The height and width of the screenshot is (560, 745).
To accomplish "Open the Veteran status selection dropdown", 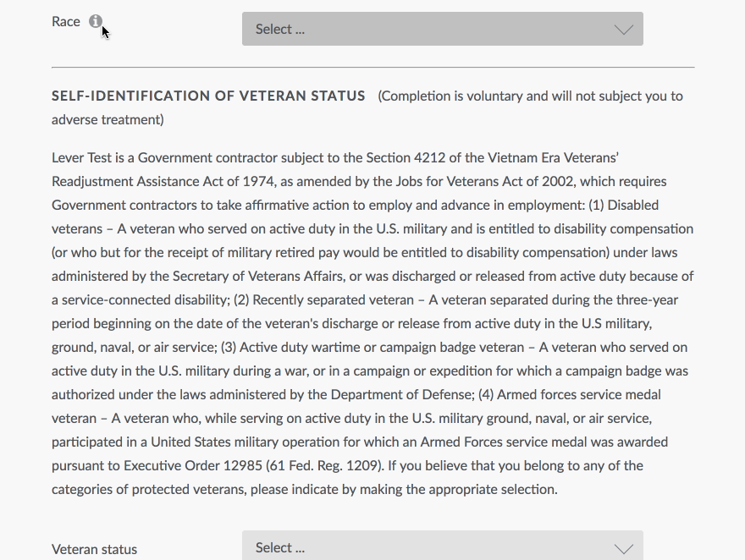I will coord(443,546).
